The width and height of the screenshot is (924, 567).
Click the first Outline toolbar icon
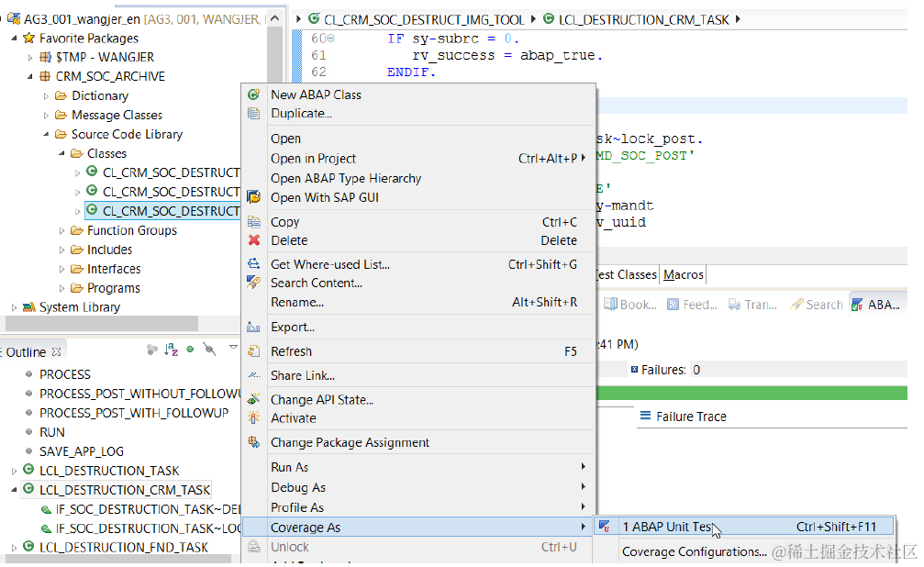coord(152,350)
